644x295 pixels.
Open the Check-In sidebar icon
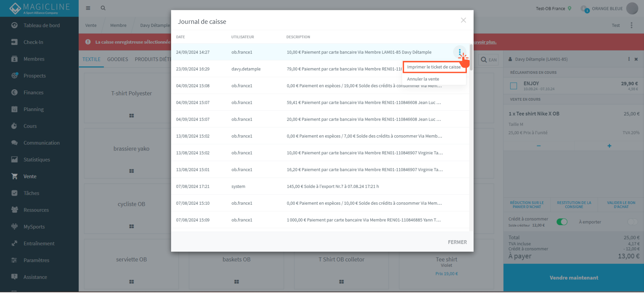[x=14, y=42]
